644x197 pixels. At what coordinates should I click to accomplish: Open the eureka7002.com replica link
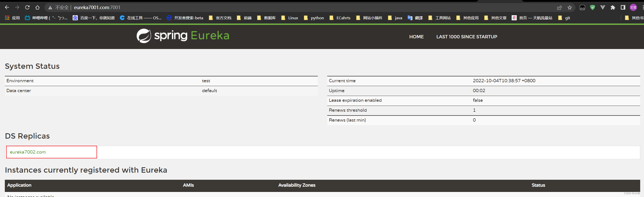(28, 152)
